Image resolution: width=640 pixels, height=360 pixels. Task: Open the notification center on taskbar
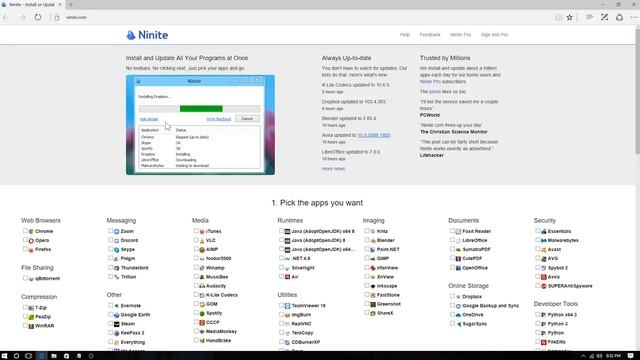click(x=631, y=356)
